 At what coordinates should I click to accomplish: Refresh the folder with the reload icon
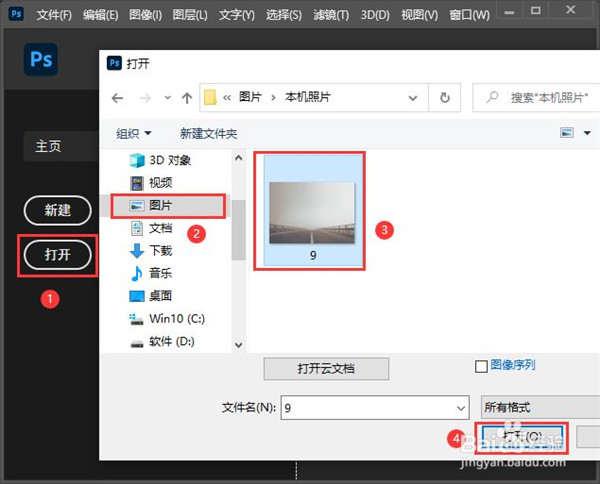444,98
